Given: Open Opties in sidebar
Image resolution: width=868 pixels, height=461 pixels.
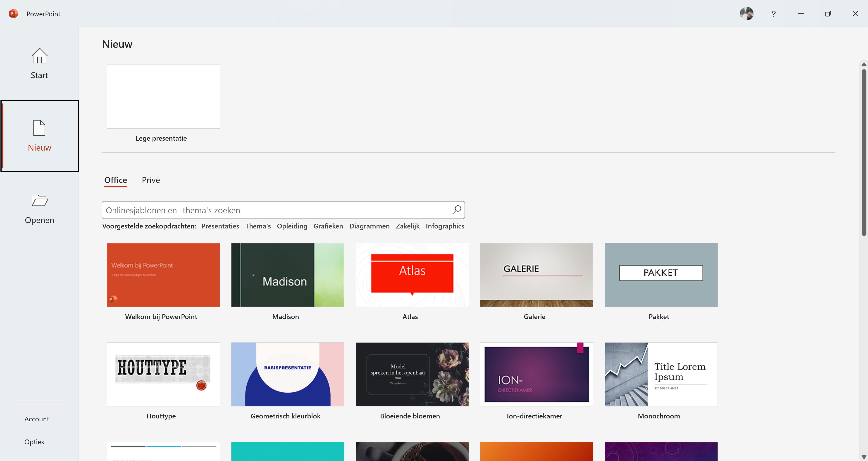Looking at the screenshot, I should pos(34,442).
